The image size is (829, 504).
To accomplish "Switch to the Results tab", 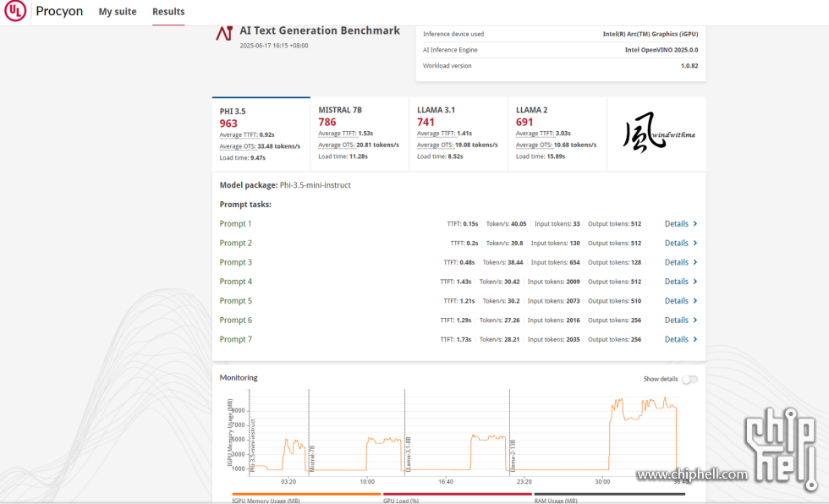I will tap(168, 12).
